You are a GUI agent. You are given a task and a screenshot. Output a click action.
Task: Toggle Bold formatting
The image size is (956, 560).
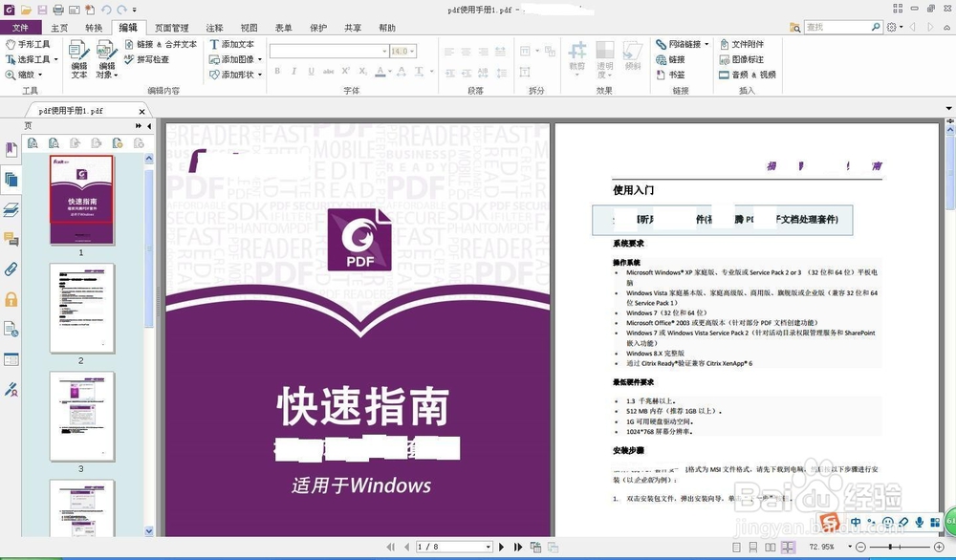[277, 72]
